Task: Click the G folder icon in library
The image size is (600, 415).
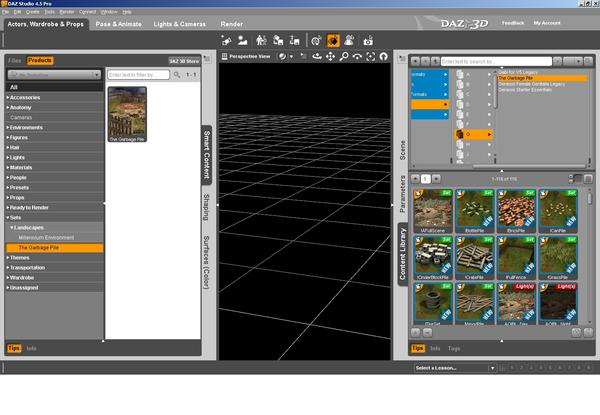Action: [460, 134]
